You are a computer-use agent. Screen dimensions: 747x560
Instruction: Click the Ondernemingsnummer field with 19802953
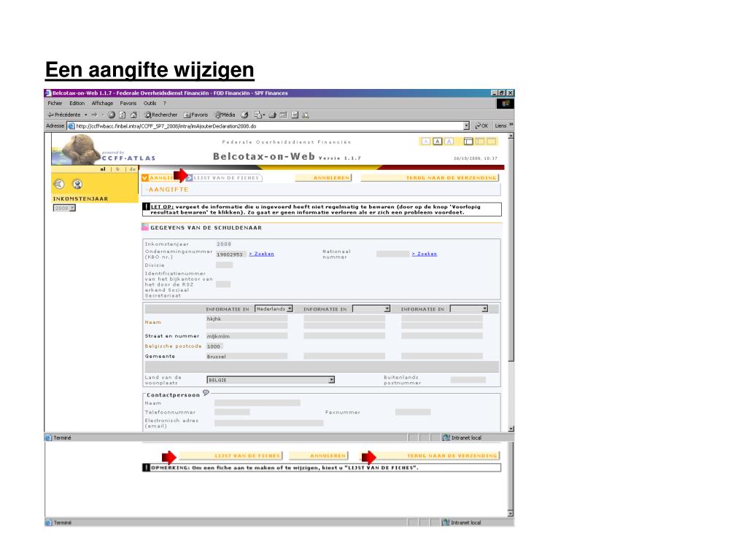click(x=231, y=254)
